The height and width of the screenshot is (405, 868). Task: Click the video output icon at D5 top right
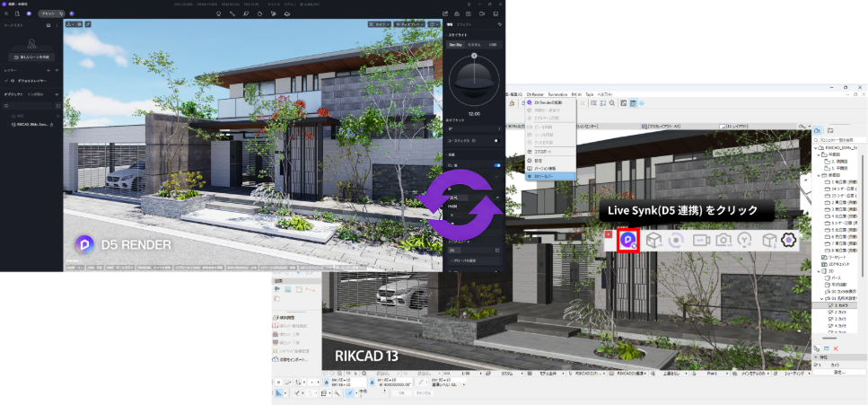(x=482, y=13)
